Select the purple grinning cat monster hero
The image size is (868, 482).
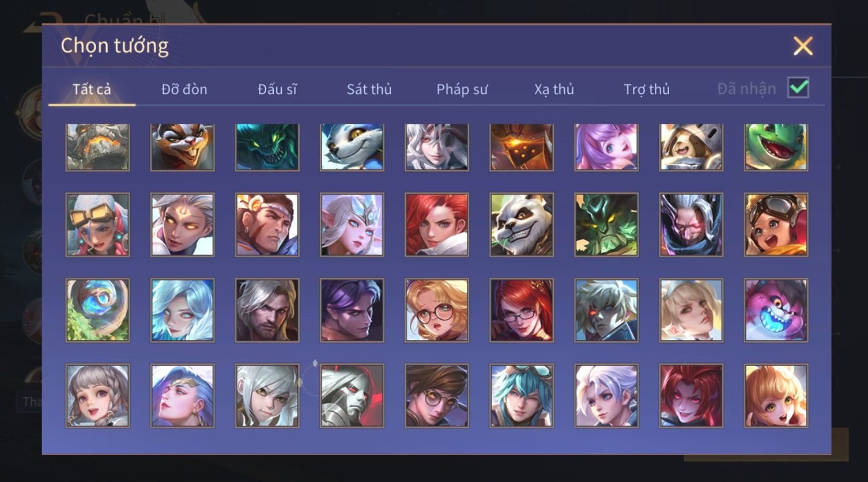776,310
